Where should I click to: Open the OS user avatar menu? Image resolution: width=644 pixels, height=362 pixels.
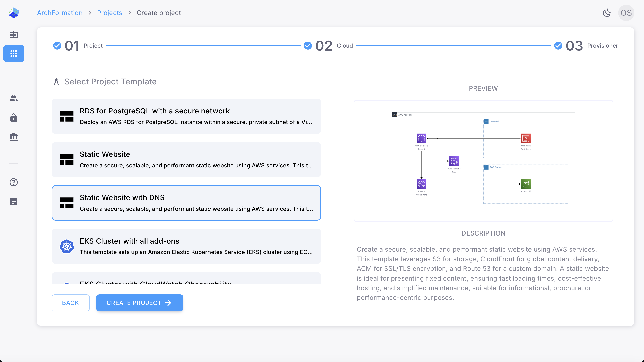pyautogui.click(x=626, y=13)
